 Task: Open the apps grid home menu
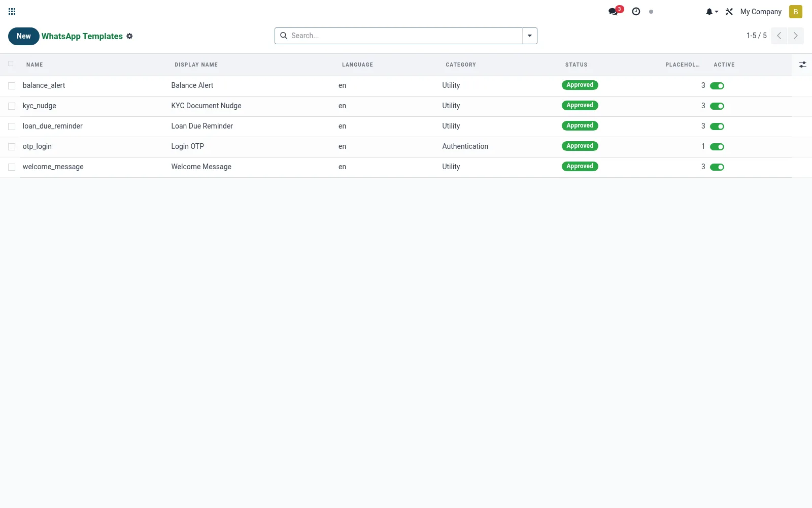click(x=12, y=11)
